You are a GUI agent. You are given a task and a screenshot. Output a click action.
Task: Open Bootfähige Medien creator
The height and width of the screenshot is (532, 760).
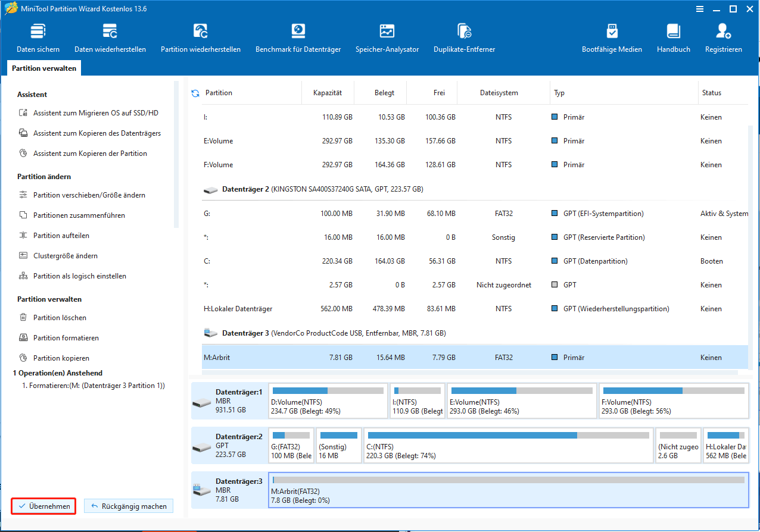[612, 38]
